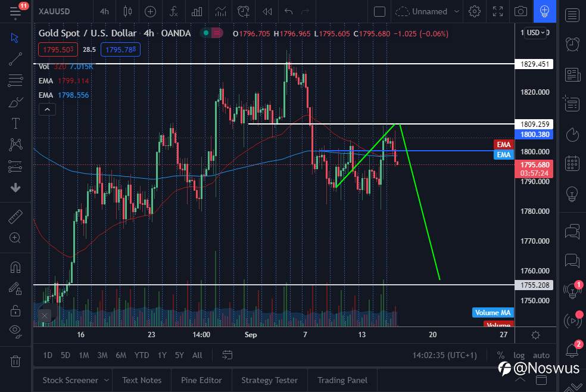Select the 1M date range
586x392 pixels.
(84, 355)
